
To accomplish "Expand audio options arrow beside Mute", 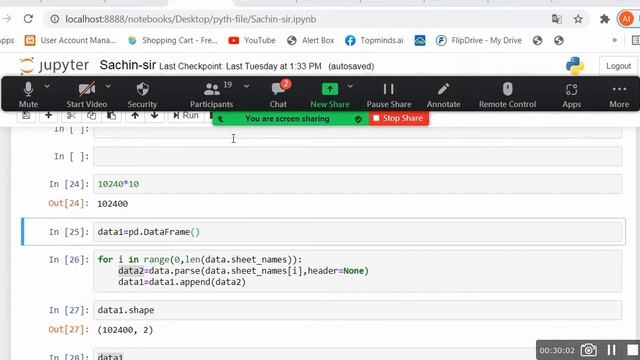I will click(47, 87).
